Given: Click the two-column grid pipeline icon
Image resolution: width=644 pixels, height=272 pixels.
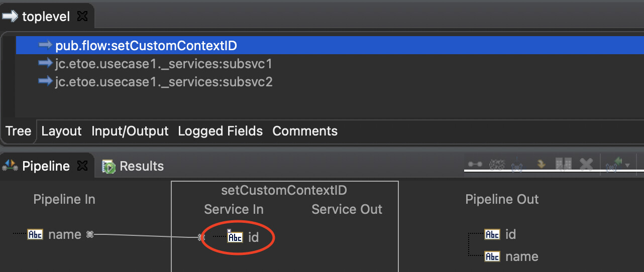Looking at the screenshot, I should 563,164.
